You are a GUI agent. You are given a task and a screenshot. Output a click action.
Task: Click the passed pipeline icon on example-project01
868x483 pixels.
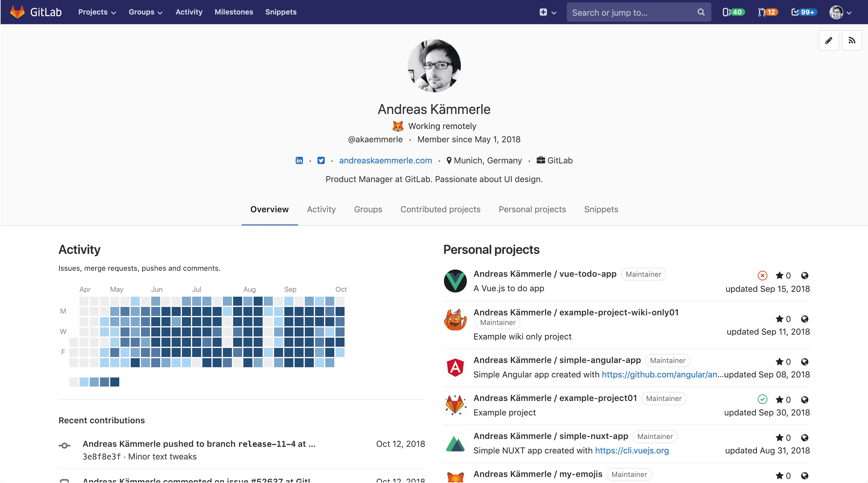pyautogui.click(x=763, y=399)
